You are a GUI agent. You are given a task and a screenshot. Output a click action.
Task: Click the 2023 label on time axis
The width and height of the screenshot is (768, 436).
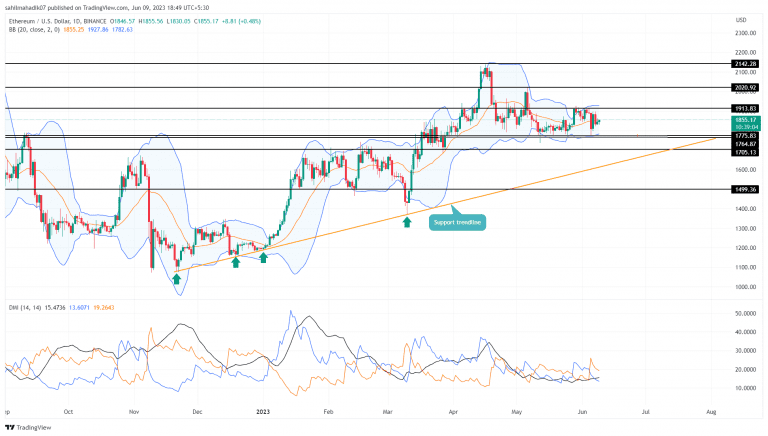[263, 411]
